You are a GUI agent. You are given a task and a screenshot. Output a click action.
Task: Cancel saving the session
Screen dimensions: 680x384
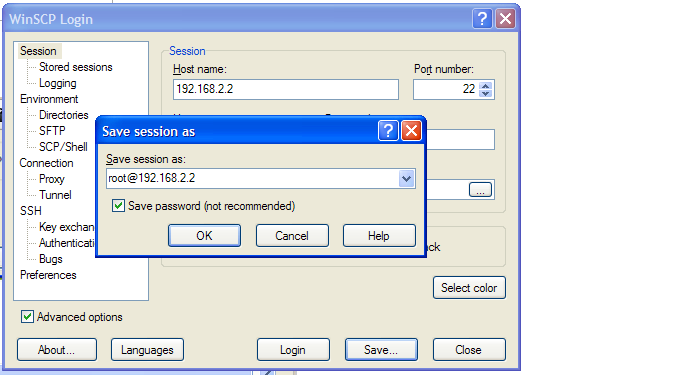pyautogui.click(x=292, y=236)
